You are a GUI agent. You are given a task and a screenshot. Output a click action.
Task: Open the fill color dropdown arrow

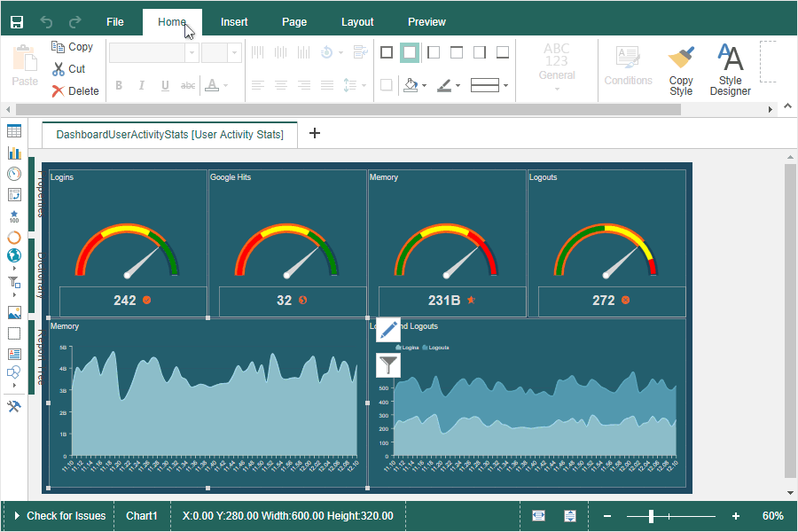click(425, 86)
